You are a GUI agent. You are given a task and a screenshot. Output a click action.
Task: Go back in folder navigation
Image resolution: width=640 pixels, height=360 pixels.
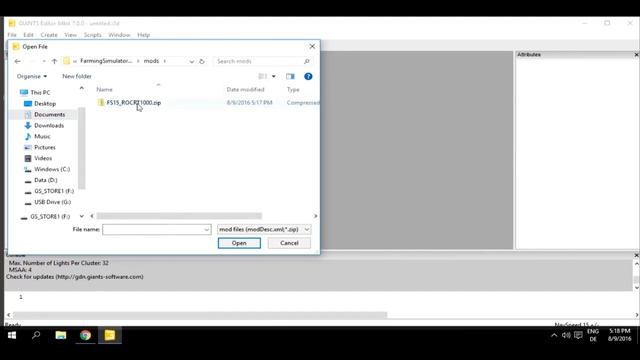click(17, 61)
